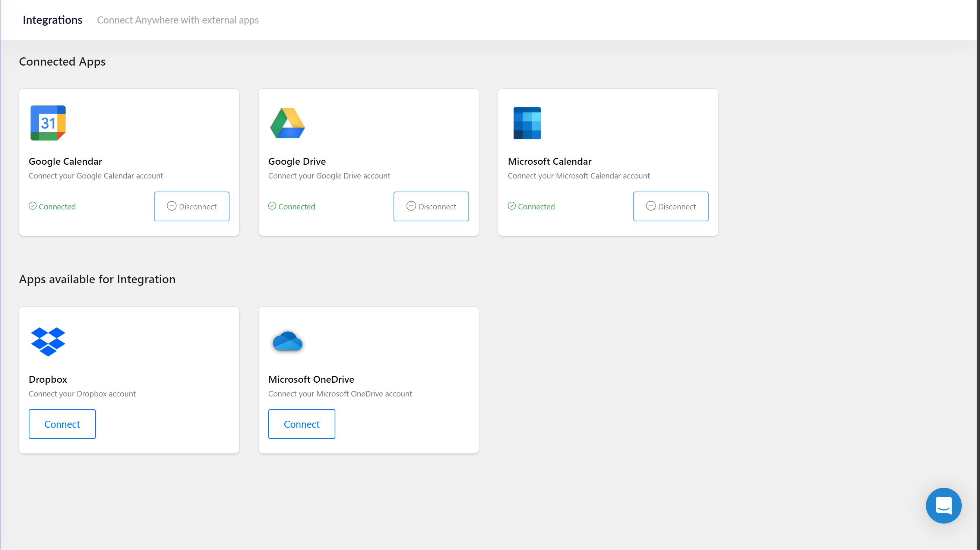Open the chat support bubble
Viewport: 980px width, 550px height.
pos(943,506)
